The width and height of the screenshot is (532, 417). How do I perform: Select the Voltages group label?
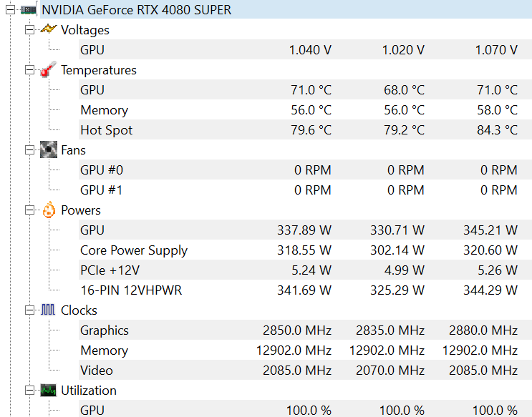point(85,30)
